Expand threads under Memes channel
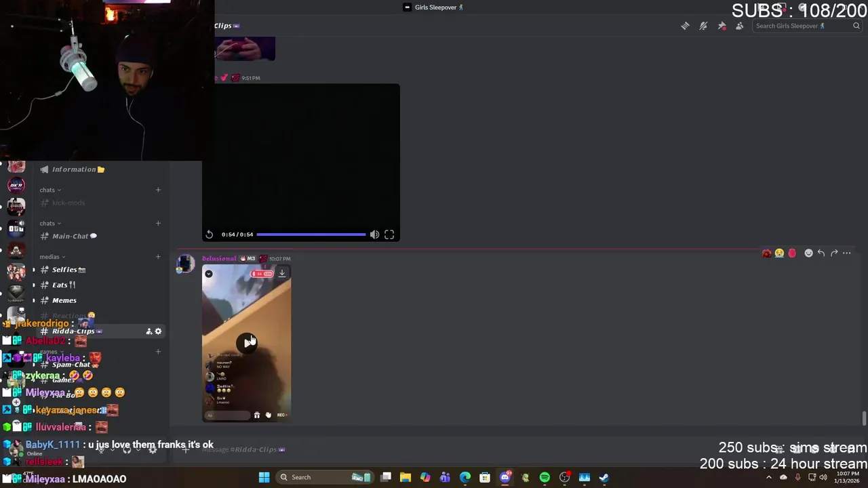Viewport: 868px width, 488px height. [33, 300]
